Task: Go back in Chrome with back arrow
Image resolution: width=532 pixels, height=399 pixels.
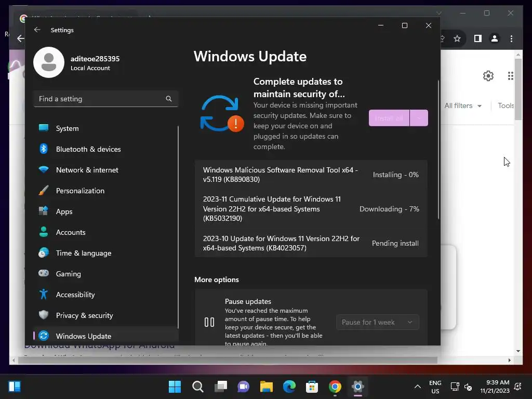Action: [21, 38]
